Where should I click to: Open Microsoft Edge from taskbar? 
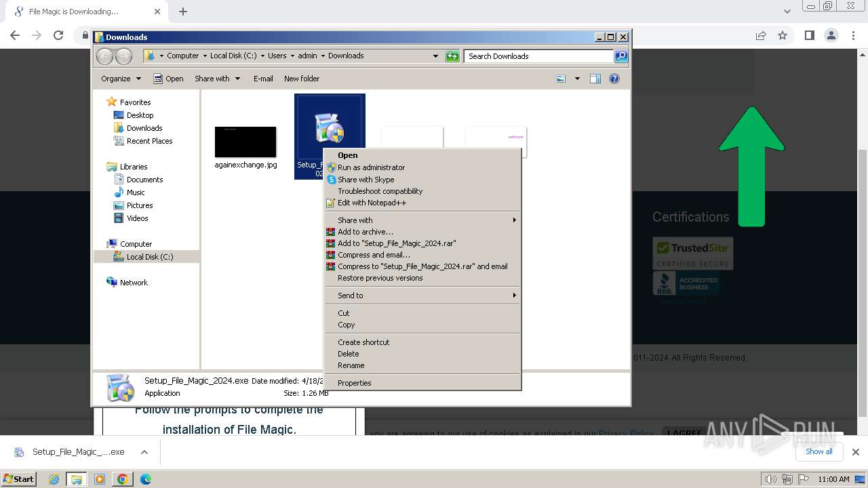145,479
